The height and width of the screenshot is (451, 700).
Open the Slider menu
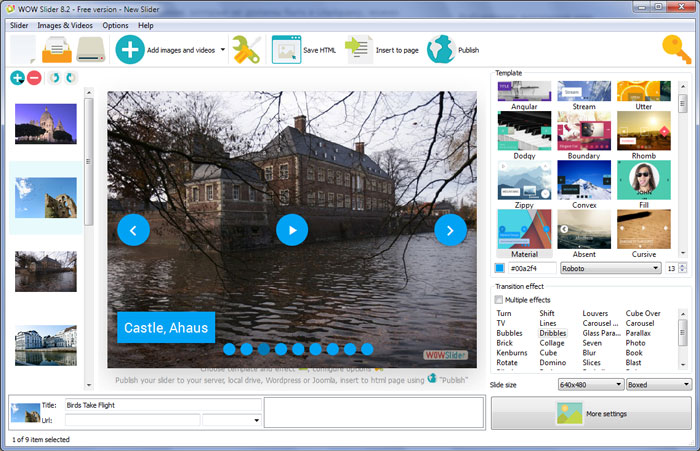pyautogui.click(x=19, y=25)
